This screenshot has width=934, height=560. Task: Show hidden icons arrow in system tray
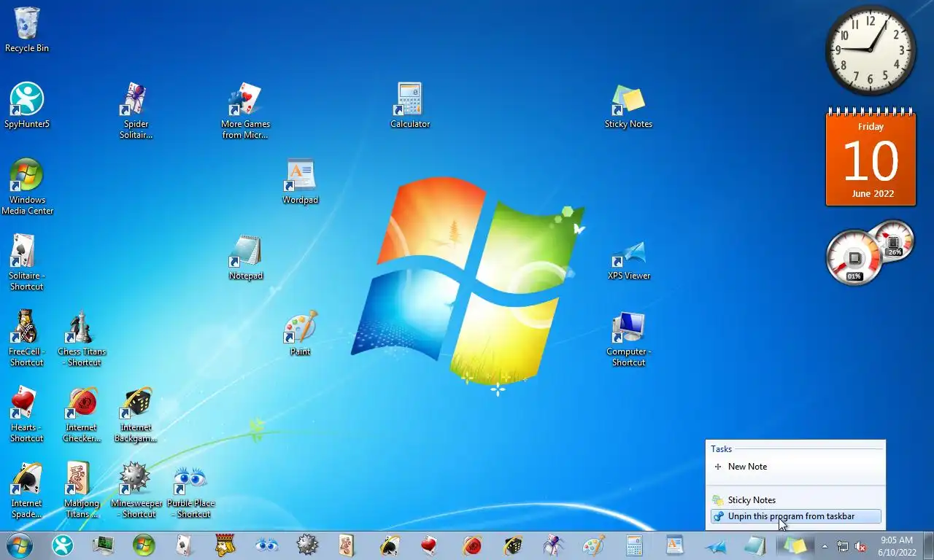(x=825, y=546)
